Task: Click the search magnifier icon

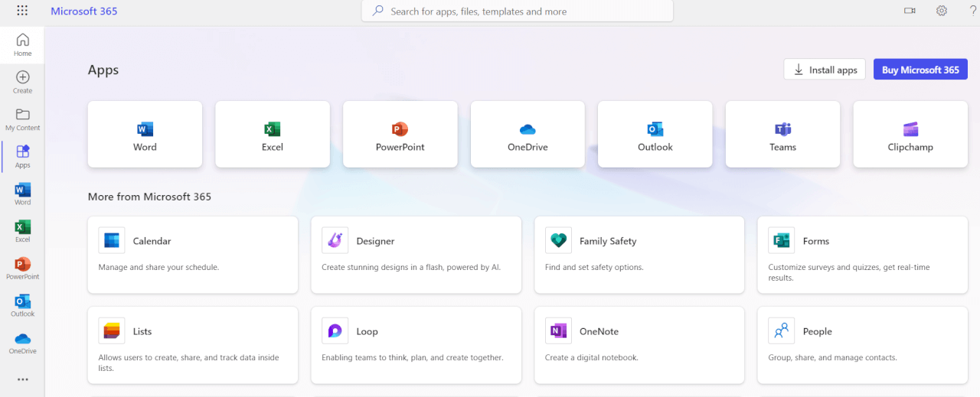Action: pyautogui.click(x=377, y=11)
